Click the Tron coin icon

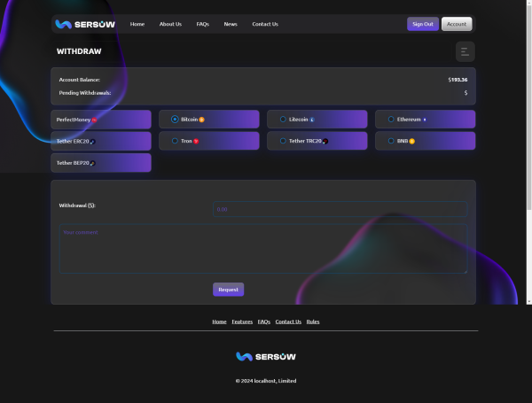tap(196, 142)
